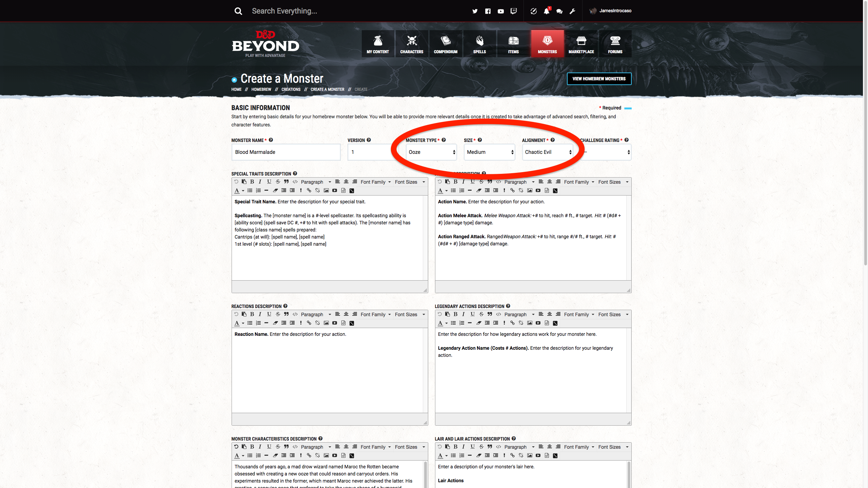Go to Spells nav tab

479,44
